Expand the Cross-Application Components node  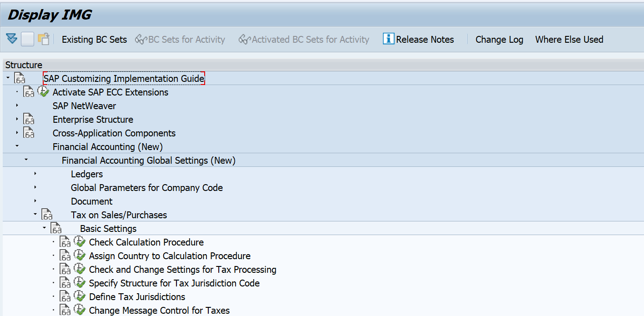17,133
